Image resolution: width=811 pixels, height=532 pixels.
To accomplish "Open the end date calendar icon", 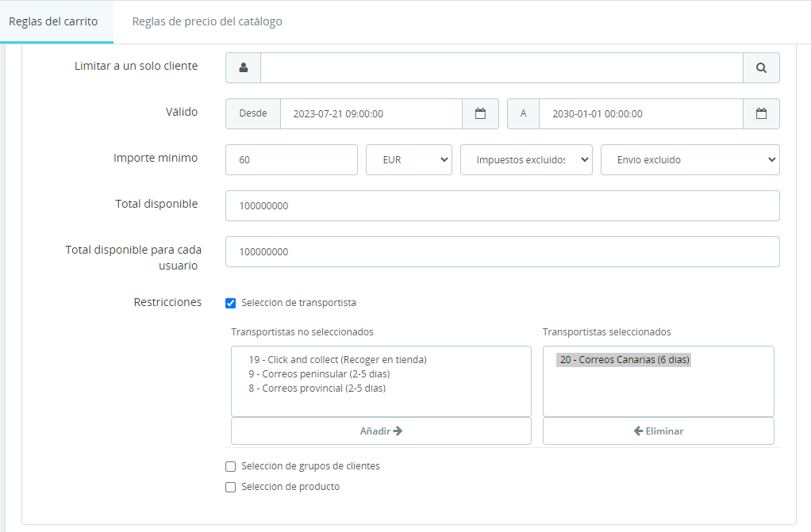I will point(761,114).
